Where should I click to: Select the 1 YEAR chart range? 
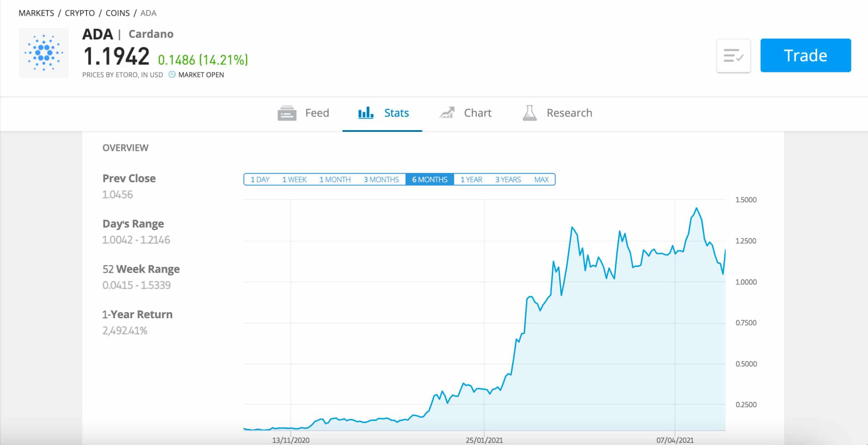click(x=471, y=179)
